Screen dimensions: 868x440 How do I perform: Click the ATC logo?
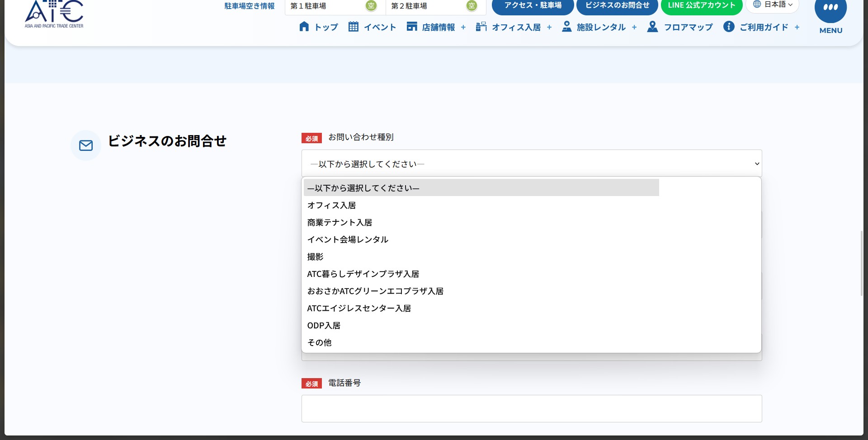pos(54,14)
